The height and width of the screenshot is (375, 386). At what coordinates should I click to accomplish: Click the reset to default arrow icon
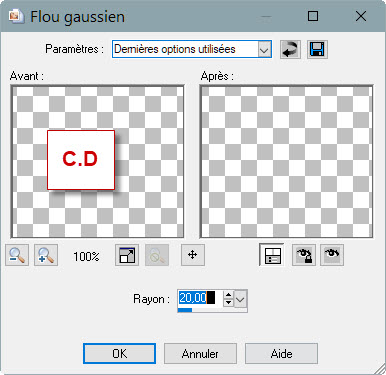290,50
